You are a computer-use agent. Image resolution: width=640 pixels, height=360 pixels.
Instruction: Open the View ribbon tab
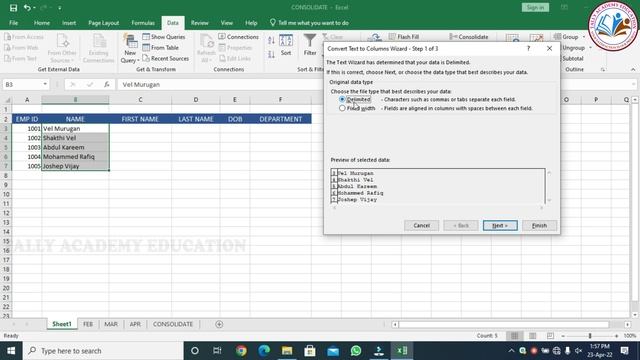[x=227, y=23]
